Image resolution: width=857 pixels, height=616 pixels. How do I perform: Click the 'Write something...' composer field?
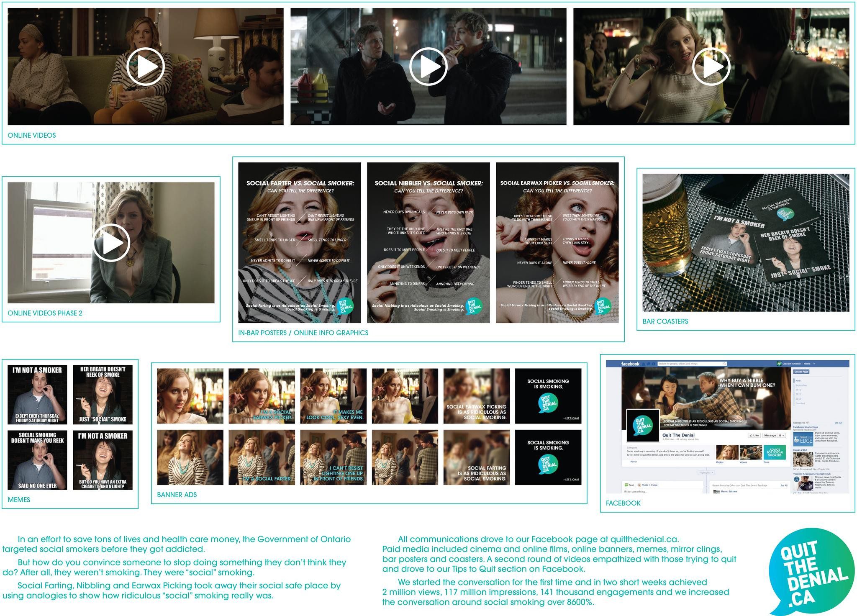click(x=662, y=491)
